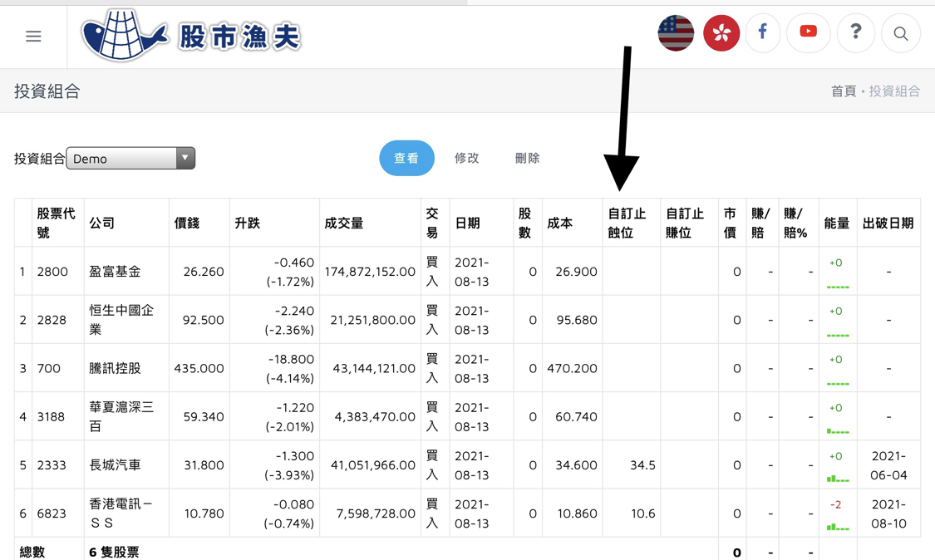Click the 投資組合 page heading

47,91
